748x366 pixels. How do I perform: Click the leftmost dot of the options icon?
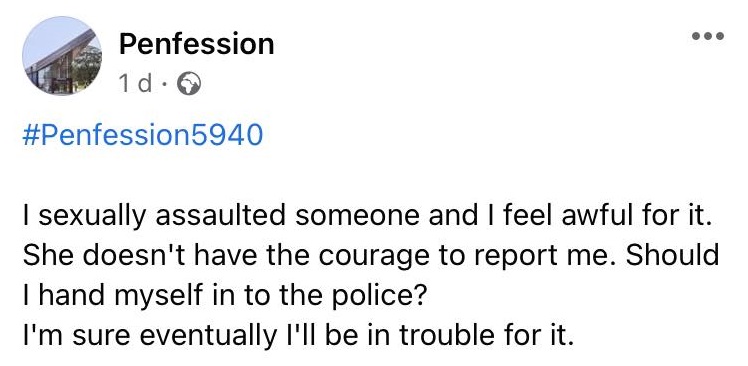(696, 36)
